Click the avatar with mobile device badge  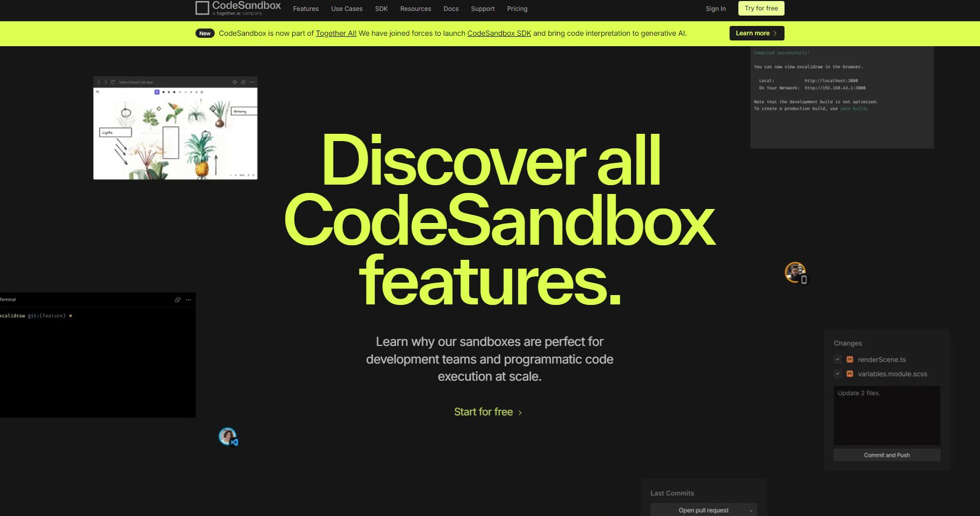795,272
